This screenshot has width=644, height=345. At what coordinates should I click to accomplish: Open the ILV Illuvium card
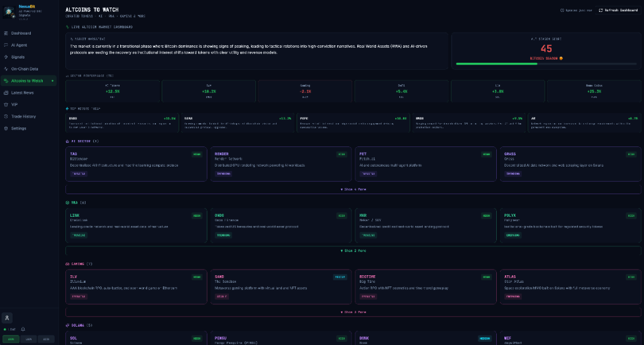coord(136,287)
